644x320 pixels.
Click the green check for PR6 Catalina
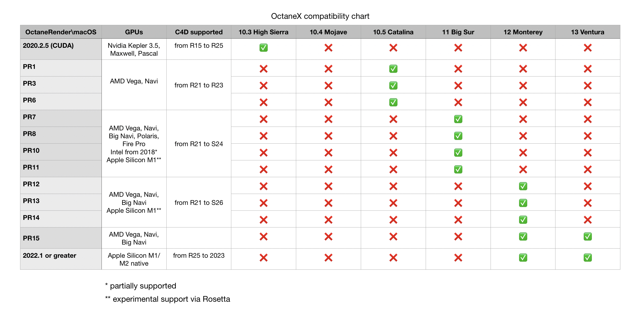(x=393, y=102)
